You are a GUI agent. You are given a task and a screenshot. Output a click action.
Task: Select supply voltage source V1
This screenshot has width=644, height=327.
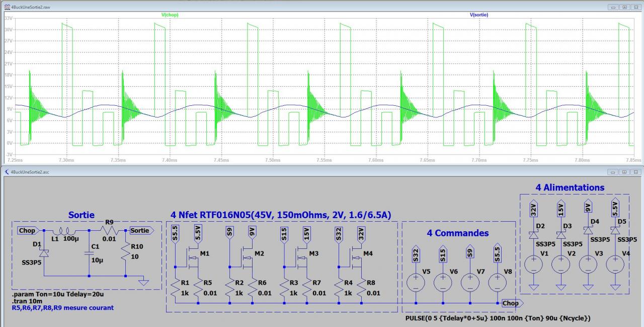click(x=533, y=264)
